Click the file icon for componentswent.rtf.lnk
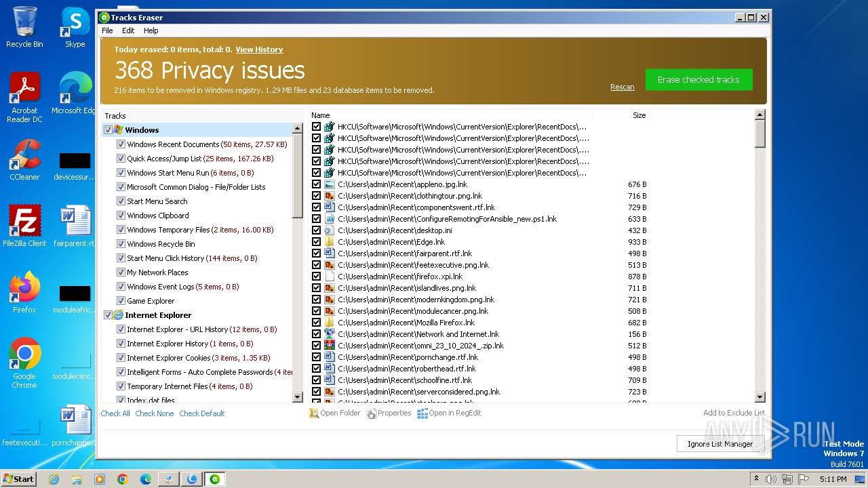This screenshot has width=868, height=488. (x=330, y=207)
